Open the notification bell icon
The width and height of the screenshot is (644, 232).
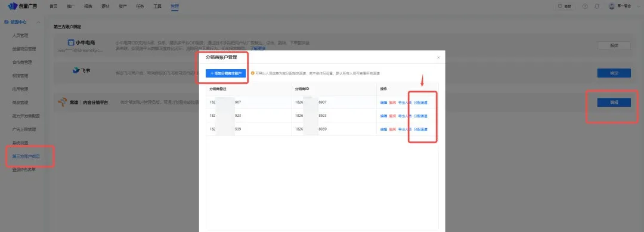click(x=597, y=7)
